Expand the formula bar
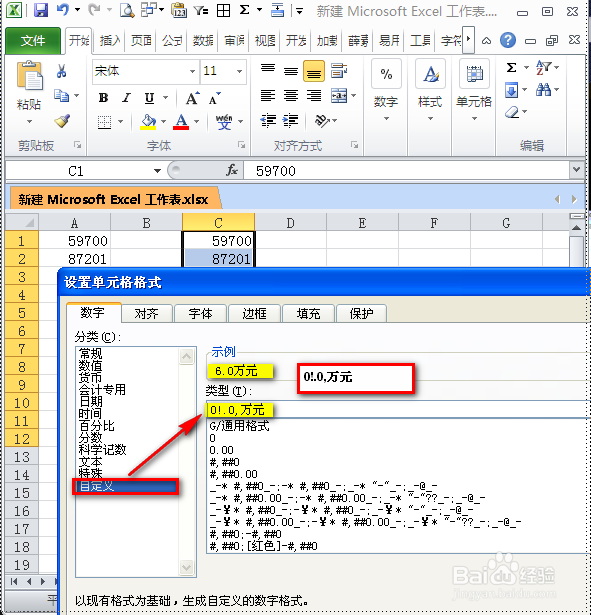The width and height of the screenshot is (591, 615). click(x=576, y=169)
